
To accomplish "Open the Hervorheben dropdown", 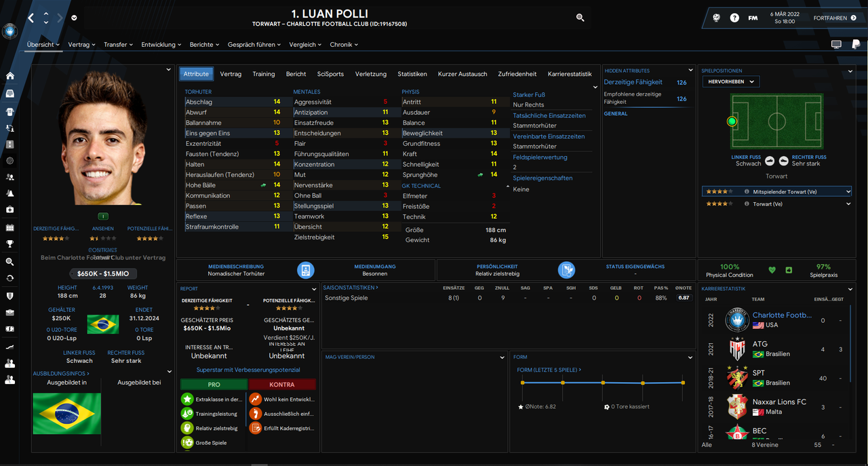I will point(730,81).
